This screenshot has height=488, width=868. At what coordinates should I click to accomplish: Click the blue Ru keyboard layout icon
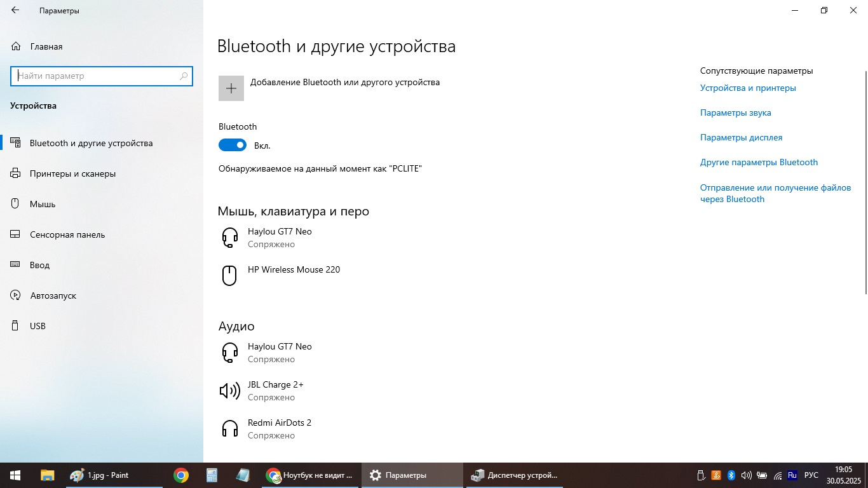(x=792, y=475)
